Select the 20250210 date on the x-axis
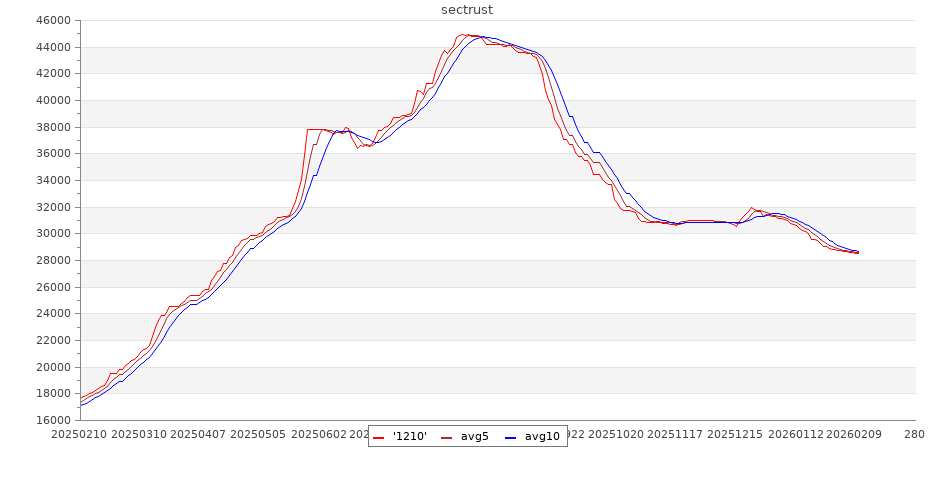Viewport: 935px width, 500px height. [80, 435]
